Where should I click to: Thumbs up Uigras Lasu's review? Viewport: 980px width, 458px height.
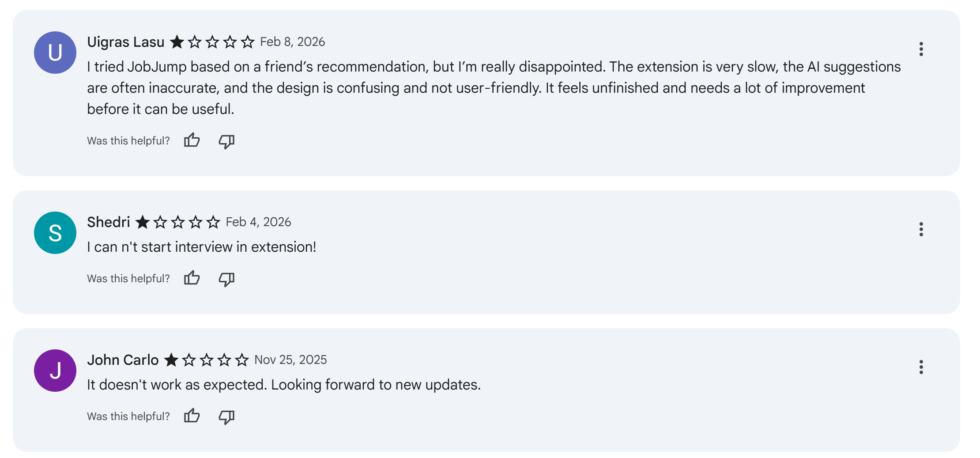pyautogui.click(x=192, y=141)
